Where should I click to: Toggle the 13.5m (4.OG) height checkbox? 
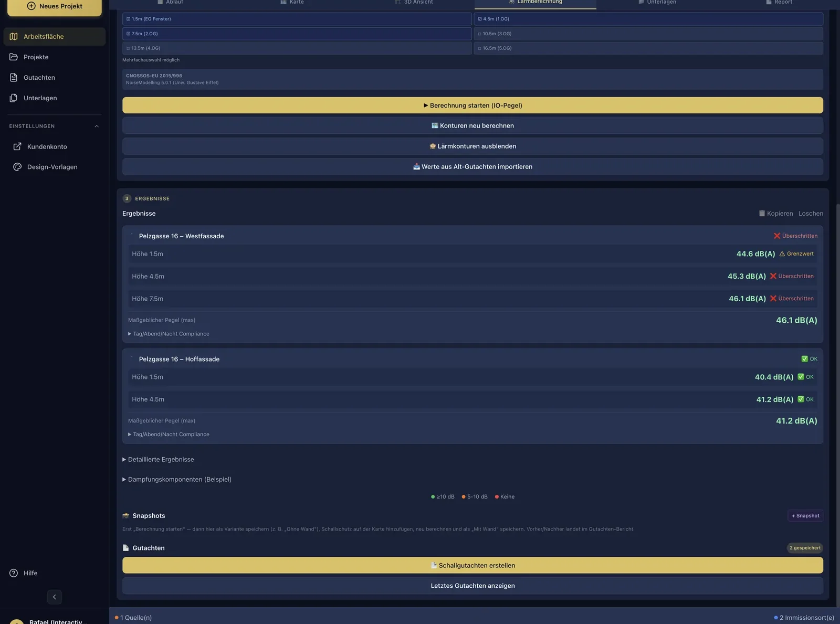(x=297, y=48)
